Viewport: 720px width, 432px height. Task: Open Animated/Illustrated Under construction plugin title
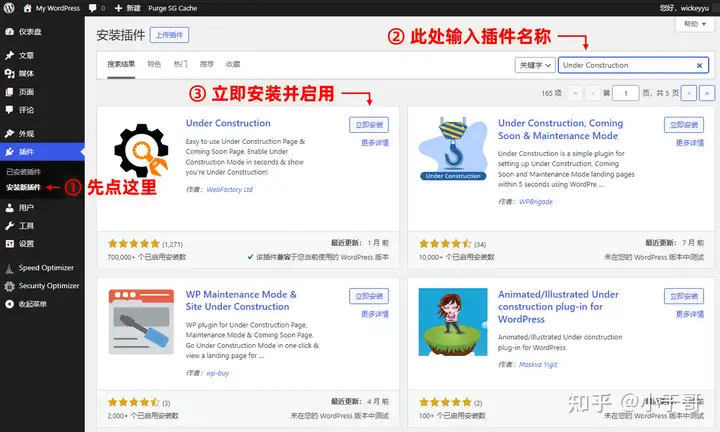(x=558, y=307)
